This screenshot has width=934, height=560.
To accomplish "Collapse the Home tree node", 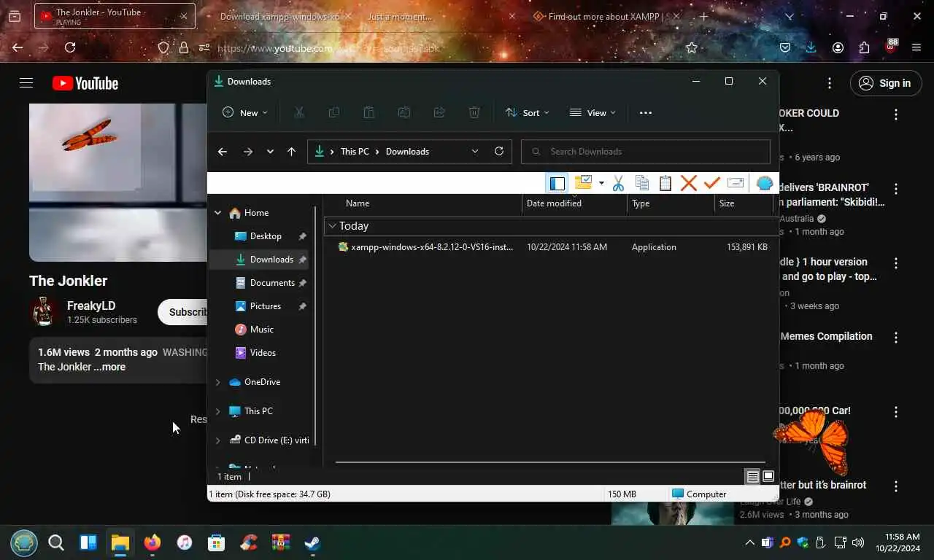I will click(217, 213).
